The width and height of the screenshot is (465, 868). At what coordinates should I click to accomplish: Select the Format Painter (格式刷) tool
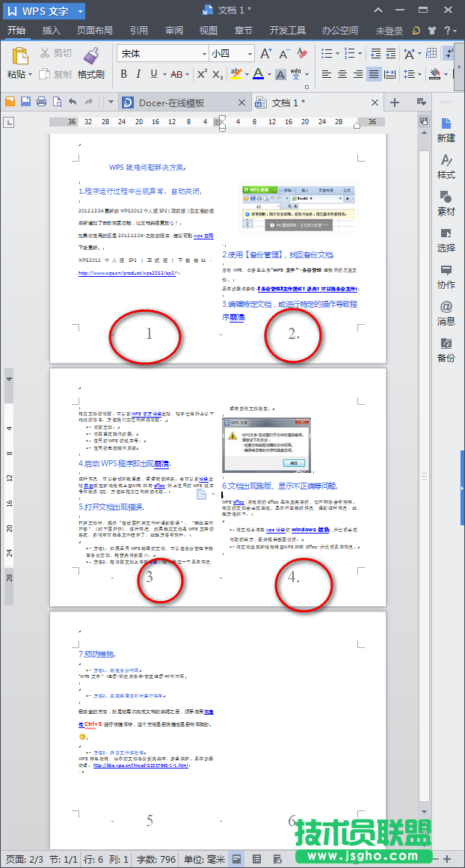point(90,64)
